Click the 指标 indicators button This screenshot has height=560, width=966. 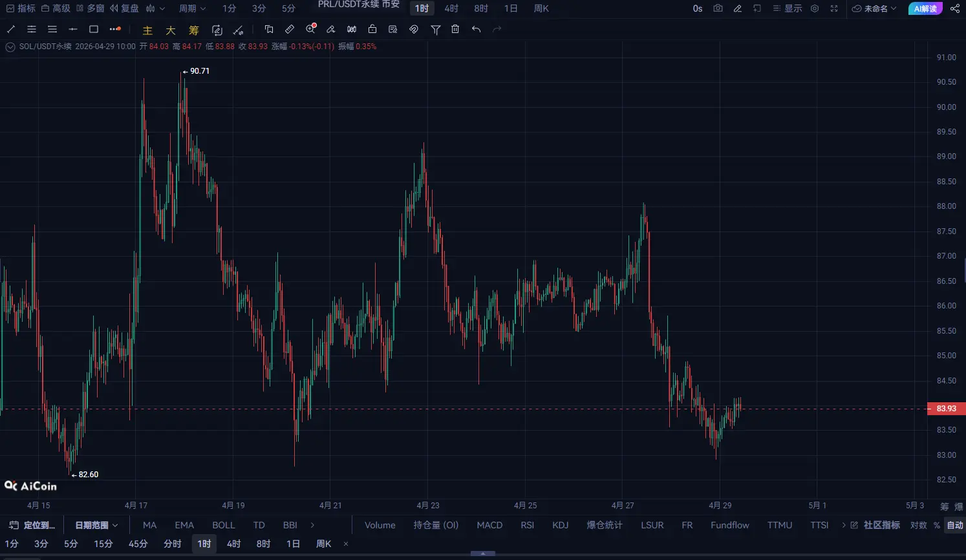pyautogui.click(x=21, y=8)
